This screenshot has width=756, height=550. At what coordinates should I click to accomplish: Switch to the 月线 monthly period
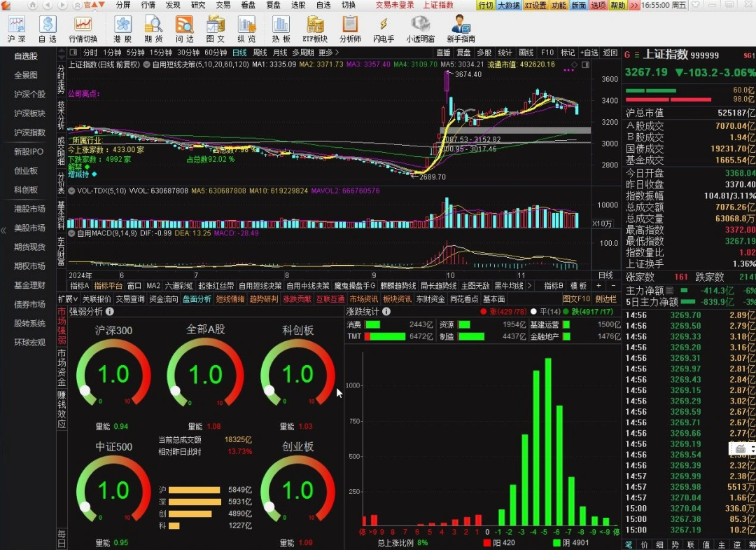279,53
